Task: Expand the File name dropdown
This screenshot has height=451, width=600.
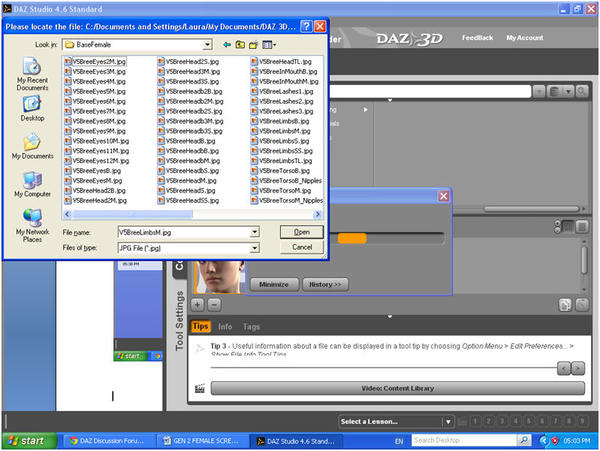Action: (254, 232)
